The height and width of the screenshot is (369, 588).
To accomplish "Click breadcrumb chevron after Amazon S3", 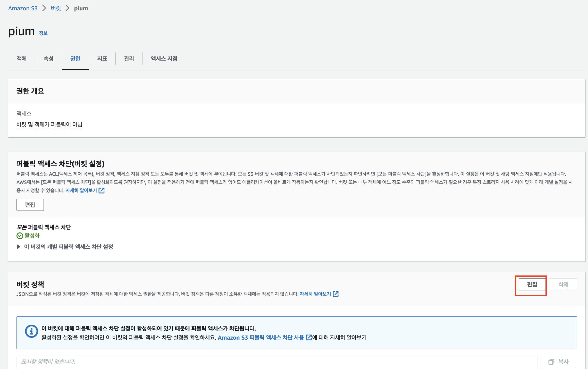I will 44,8.
